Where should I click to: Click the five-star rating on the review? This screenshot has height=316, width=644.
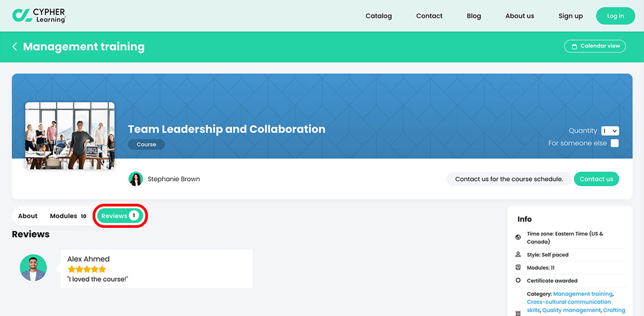(x=87, y=269)
